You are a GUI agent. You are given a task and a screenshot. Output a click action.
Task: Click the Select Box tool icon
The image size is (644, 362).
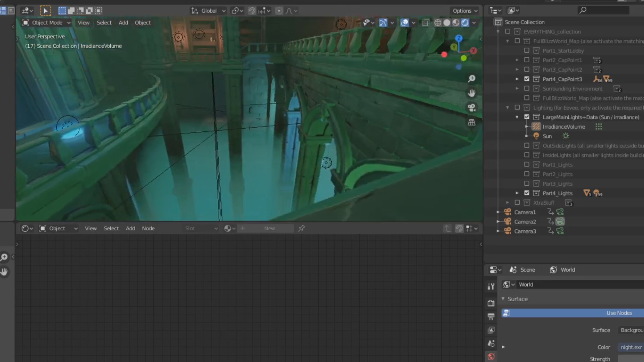pyautogui.click(x=46, y=11)
